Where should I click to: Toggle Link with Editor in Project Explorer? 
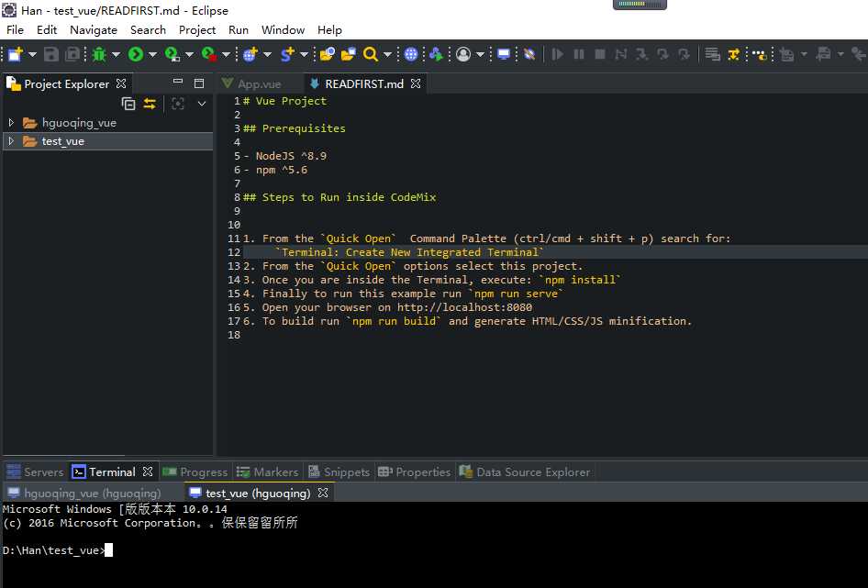pos(150,104)
